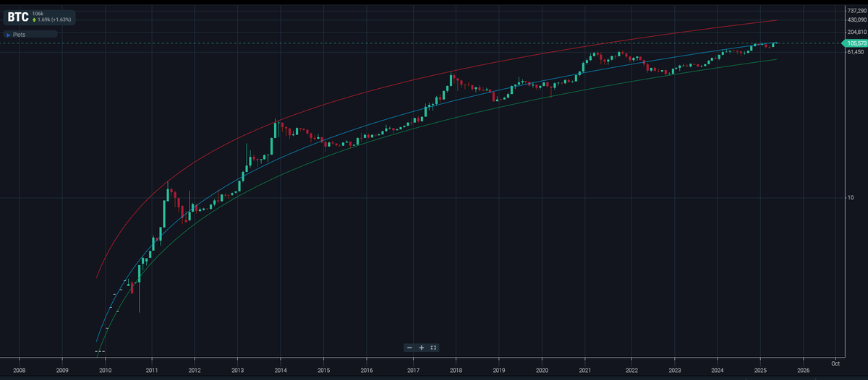Zoom in the chart with plus button
868x380 pixels.
[x=421, y=347]
